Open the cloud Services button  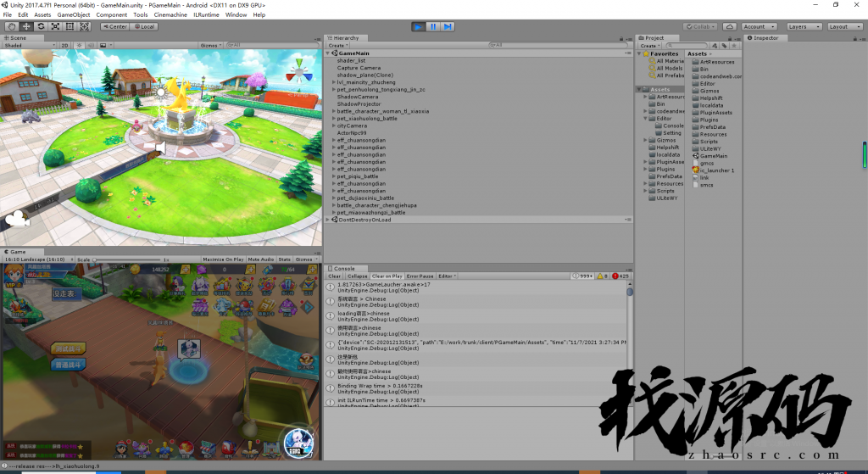(x=730, y=26)
